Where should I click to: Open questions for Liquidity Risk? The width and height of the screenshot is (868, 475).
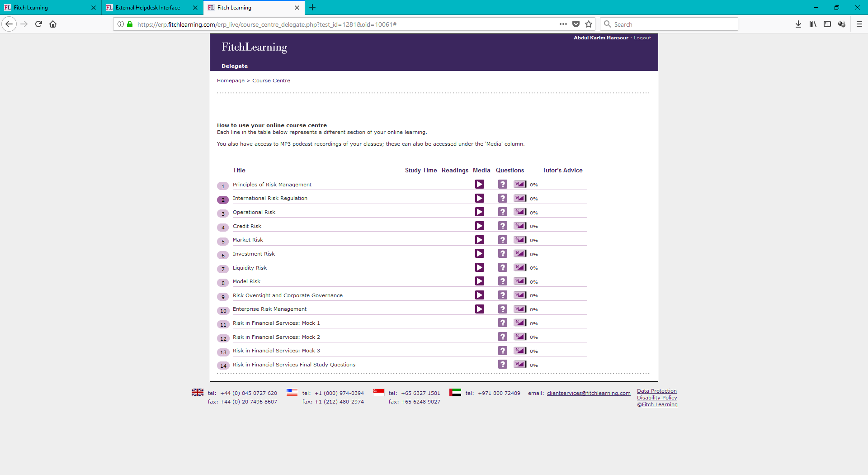coord(503,267)
